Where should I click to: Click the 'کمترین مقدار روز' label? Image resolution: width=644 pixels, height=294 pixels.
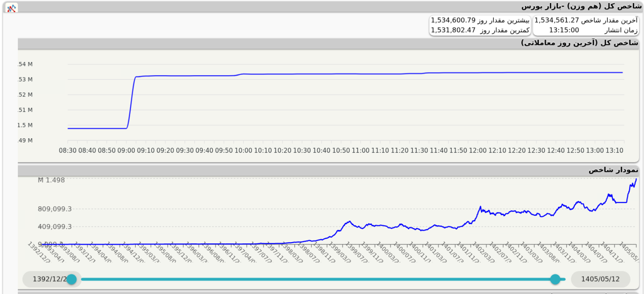point(505,30)
